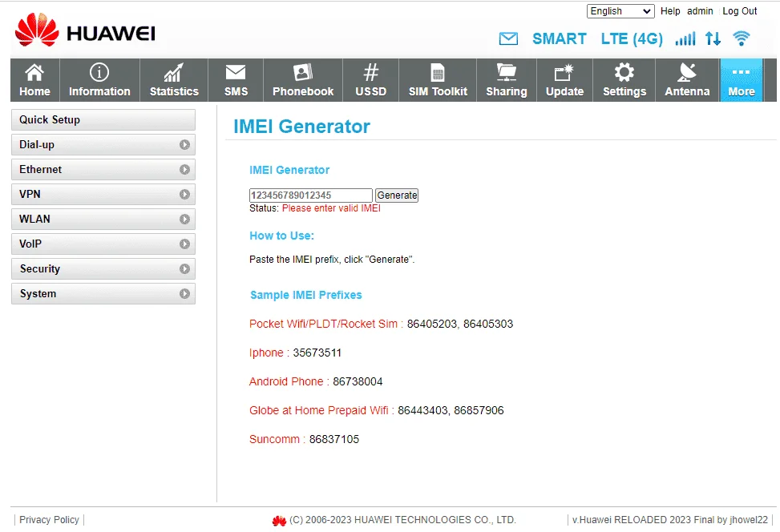Click the Generate button
This screenshot has height=532, width=780.
pyautogui.click(x=397, y=195)
